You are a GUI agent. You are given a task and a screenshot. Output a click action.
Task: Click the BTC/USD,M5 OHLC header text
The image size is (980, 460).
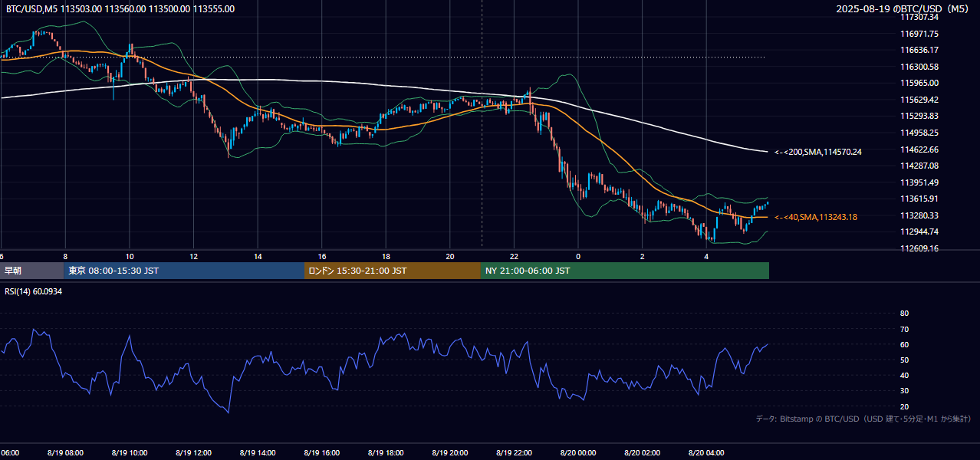pyautogui.click(x=120, y=9)
